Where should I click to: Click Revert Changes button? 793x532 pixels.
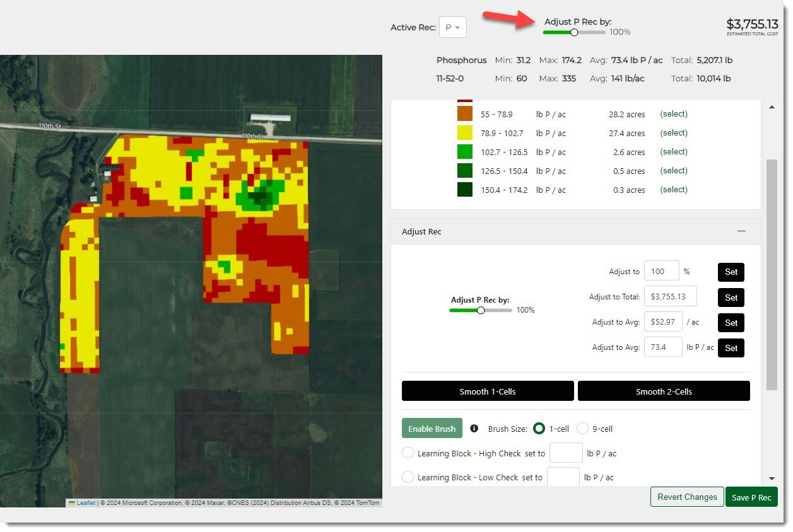687,497
